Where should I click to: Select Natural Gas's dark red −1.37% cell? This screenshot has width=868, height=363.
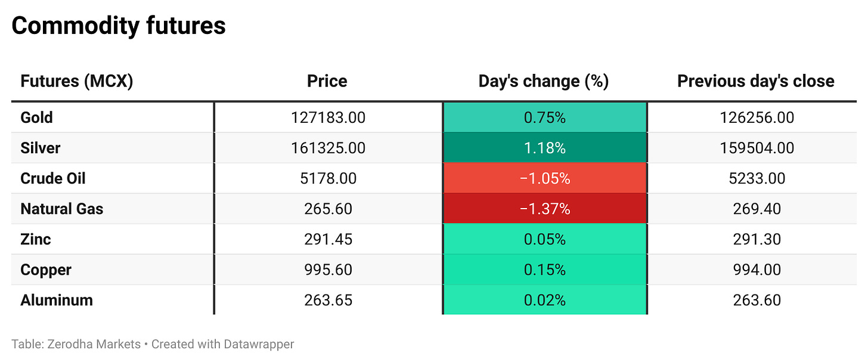click(544, 209)
